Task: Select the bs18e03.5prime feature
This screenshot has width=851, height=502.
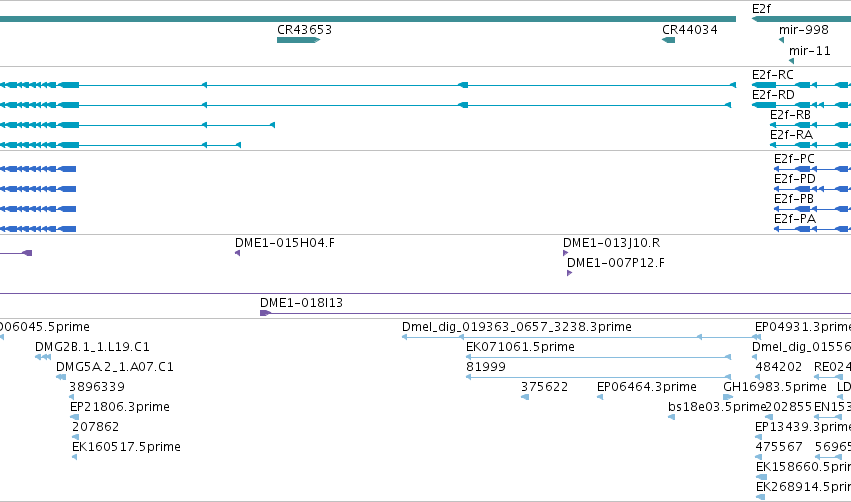Action: pos(671,417)
